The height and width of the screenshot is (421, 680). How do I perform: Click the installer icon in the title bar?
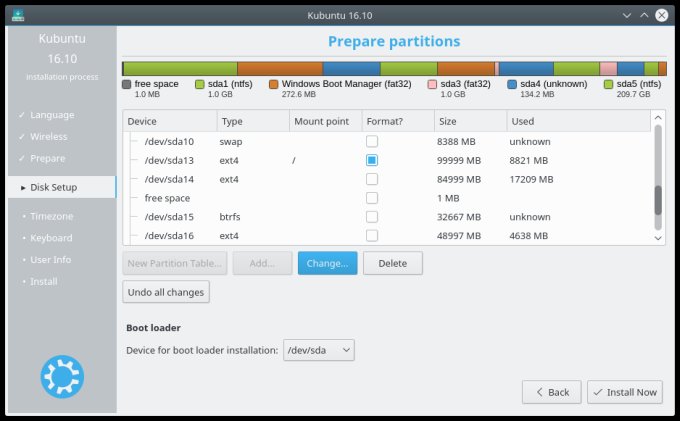tap(18, 15)
